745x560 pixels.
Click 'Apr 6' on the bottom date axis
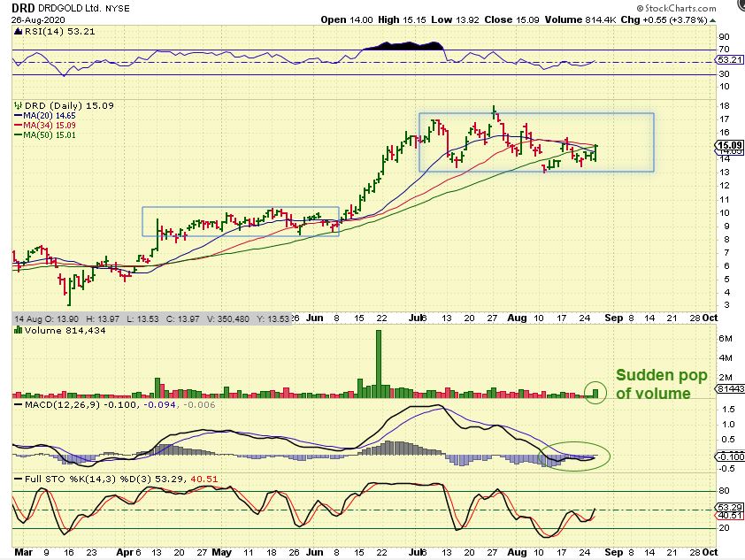click(129, 552)
